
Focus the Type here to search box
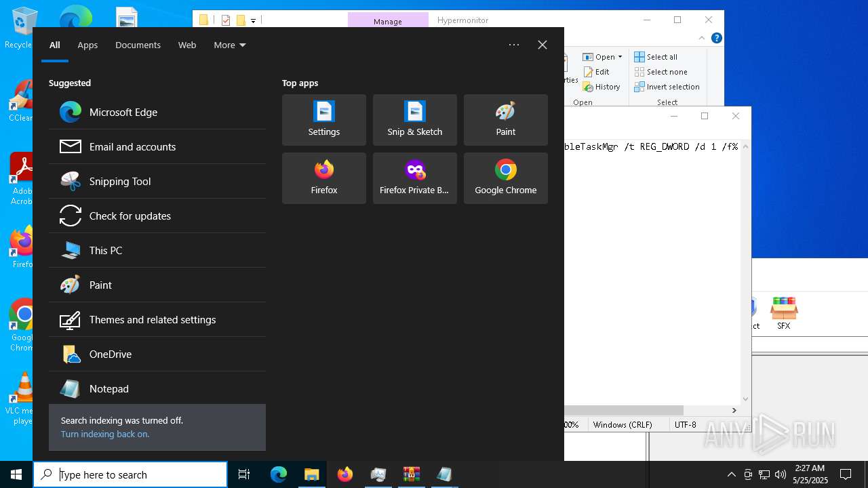coord(130,474)
